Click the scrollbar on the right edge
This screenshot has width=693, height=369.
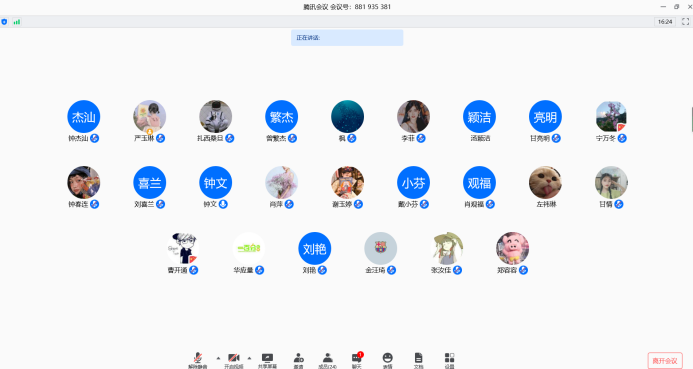[692, 119]
